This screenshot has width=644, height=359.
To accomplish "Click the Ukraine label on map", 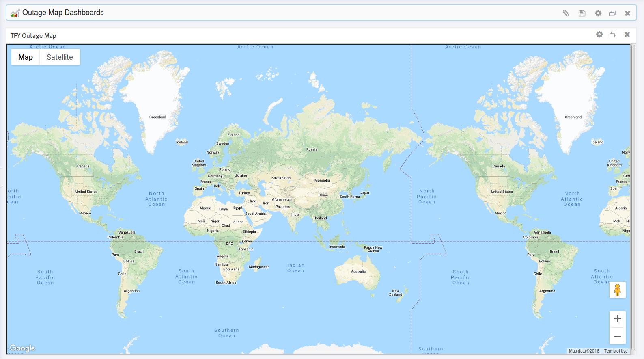I will (x=240, y=175).
